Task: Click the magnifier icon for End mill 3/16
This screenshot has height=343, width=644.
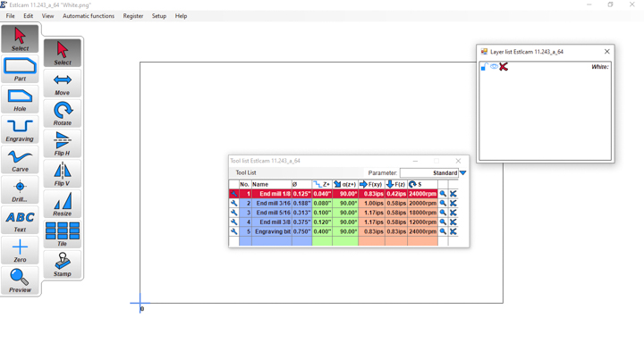Action: click(443, 203)
